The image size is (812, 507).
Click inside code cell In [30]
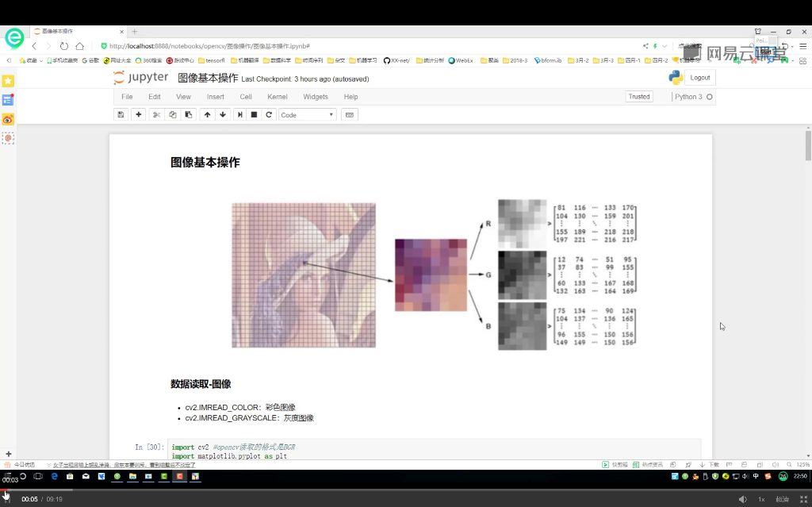click(x=434, y=449)
